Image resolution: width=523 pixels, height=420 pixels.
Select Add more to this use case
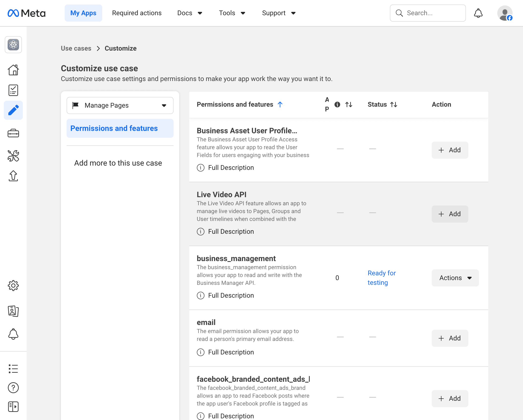pyautogui.click(x=118, y=163)
